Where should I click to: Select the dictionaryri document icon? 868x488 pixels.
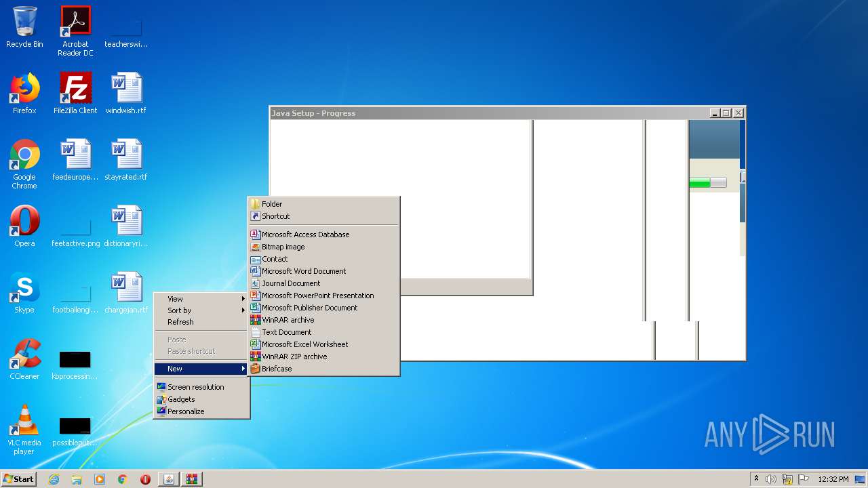pyautogui.click(x=126, y=226)
